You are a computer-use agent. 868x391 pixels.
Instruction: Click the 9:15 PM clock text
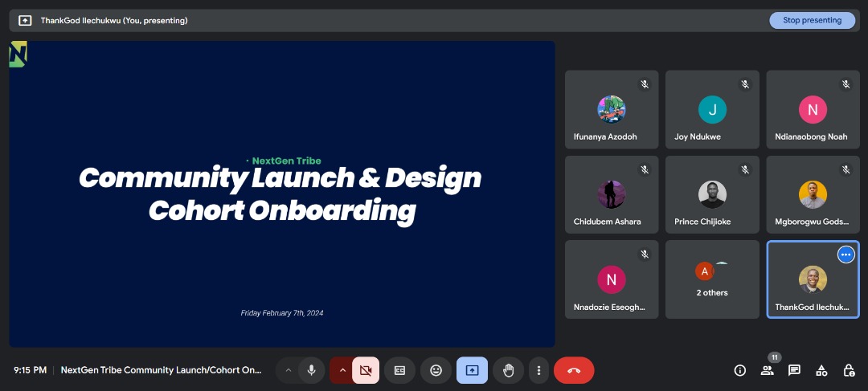(30, 371)
